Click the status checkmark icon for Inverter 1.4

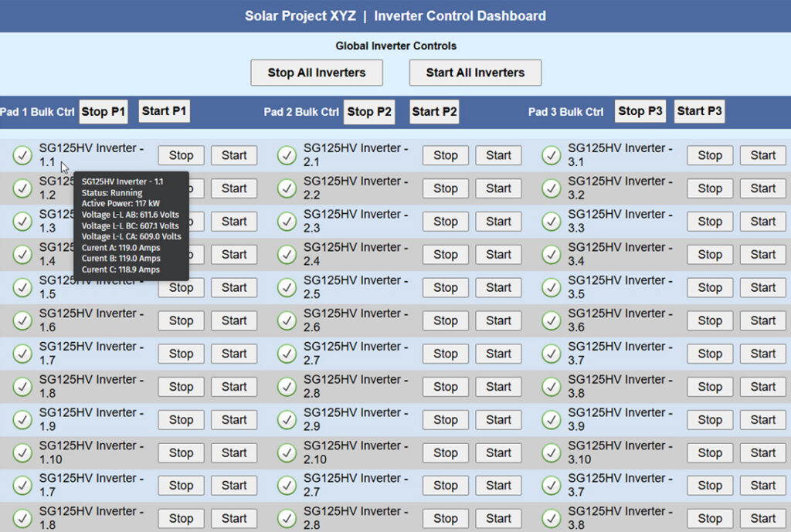click(x=22, y=255)
